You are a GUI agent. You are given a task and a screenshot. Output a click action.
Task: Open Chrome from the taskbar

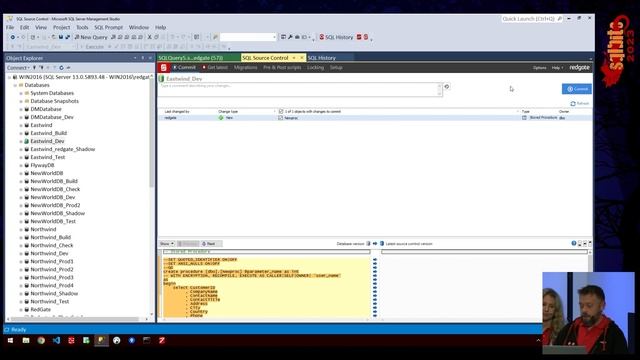point(41,340)
